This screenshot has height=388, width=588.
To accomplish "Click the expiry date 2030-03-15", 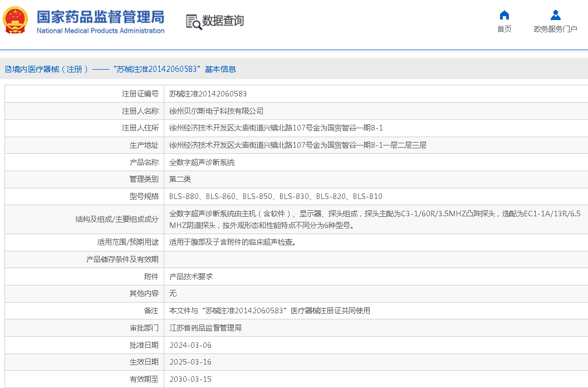I will pos(190,379).
